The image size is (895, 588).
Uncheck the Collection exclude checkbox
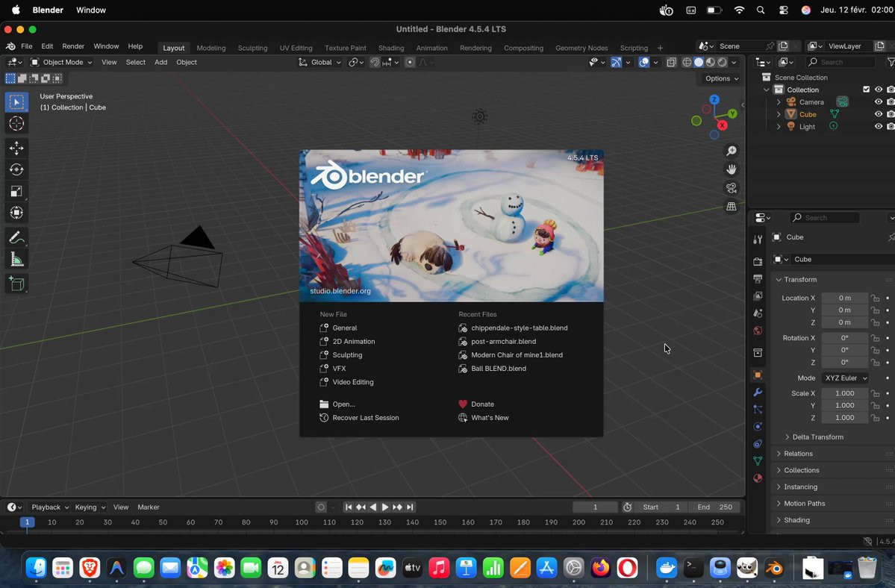point(866,90)
